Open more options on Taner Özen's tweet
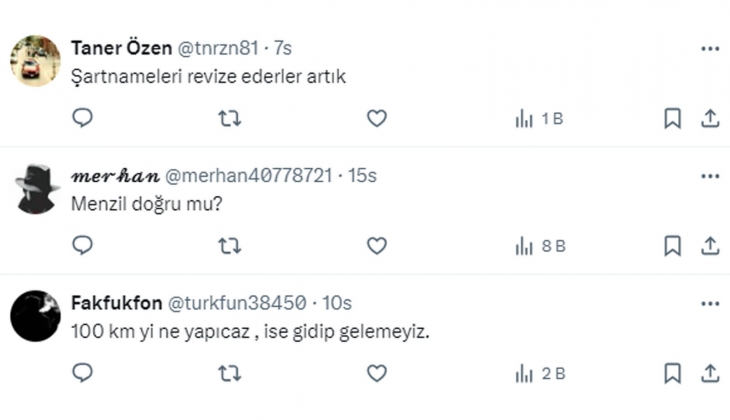The height and width of the screenshot is (420, 730). pyautogui.click(x=710, y=48)
